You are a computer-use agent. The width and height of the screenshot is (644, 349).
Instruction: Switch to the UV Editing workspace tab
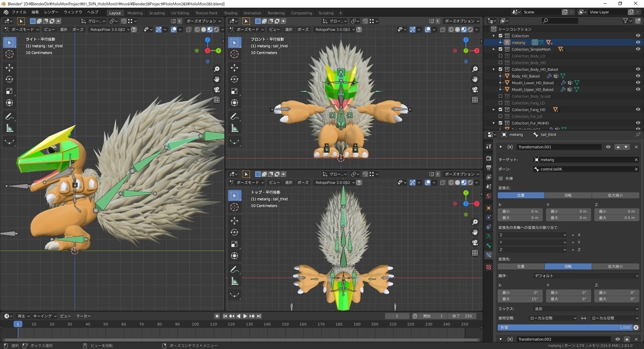pyautogui.click(x=180, y=13)
